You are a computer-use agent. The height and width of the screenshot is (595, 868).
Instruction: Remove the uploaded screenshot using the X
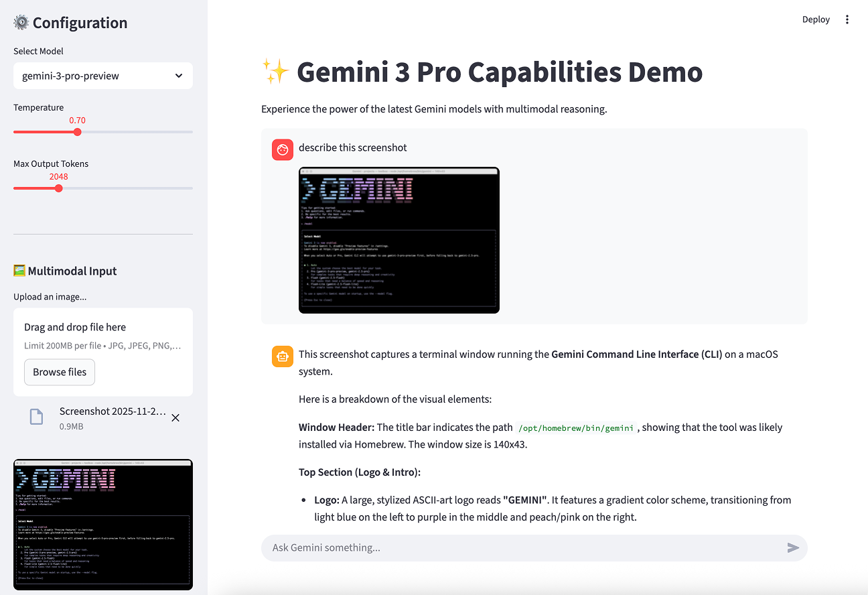175,417
